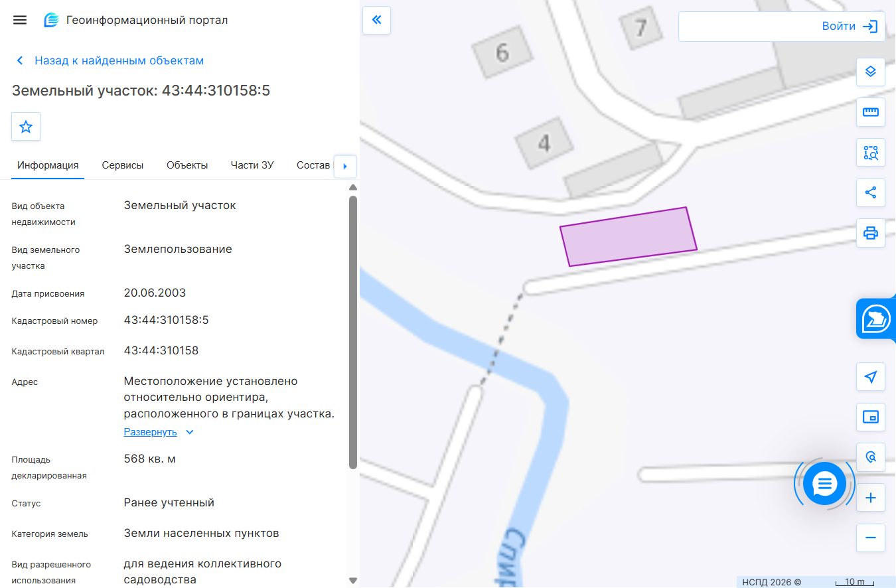Switch to the Информация tab

coord(48,165)
